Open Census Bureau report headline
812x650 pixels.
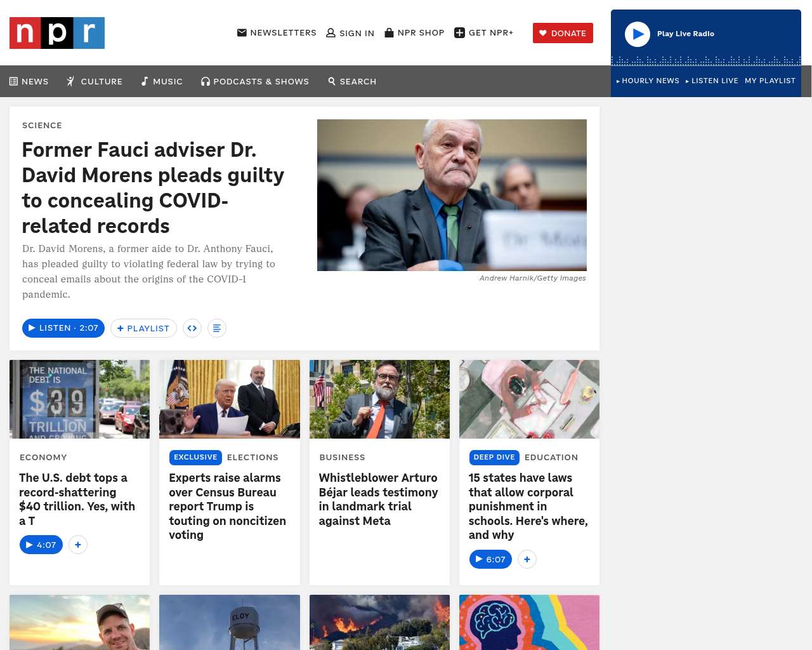(227, 507)
